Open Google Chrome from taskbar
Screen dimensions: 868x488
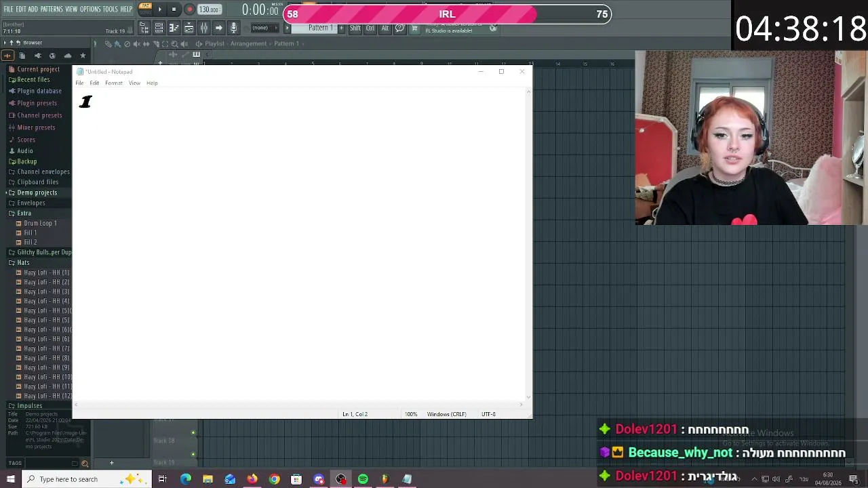pyautogui.click(x=274, y=479)
